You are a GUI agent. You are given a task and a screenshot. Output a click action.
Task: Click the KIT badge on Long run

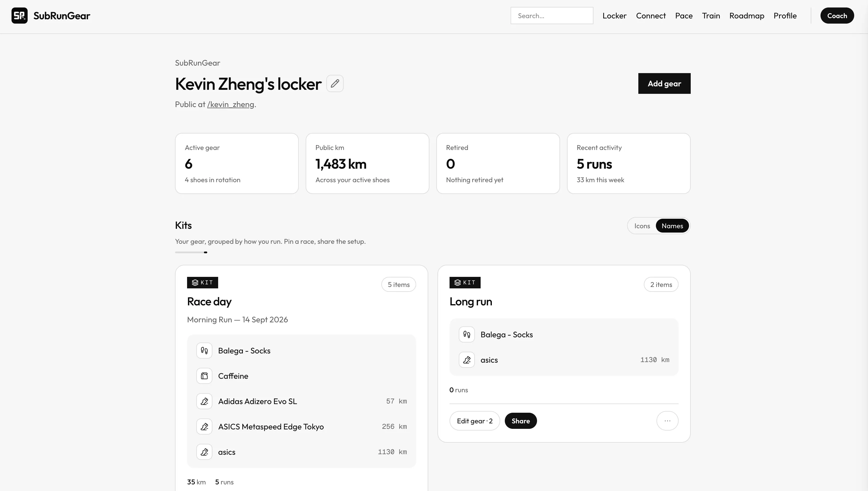point(465,283)
